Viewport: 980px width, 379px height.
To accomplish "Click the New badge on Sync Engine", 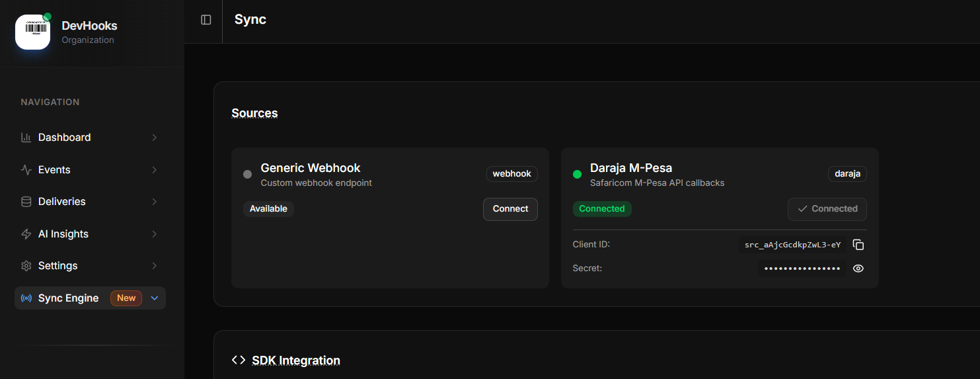I will (126, 298).
